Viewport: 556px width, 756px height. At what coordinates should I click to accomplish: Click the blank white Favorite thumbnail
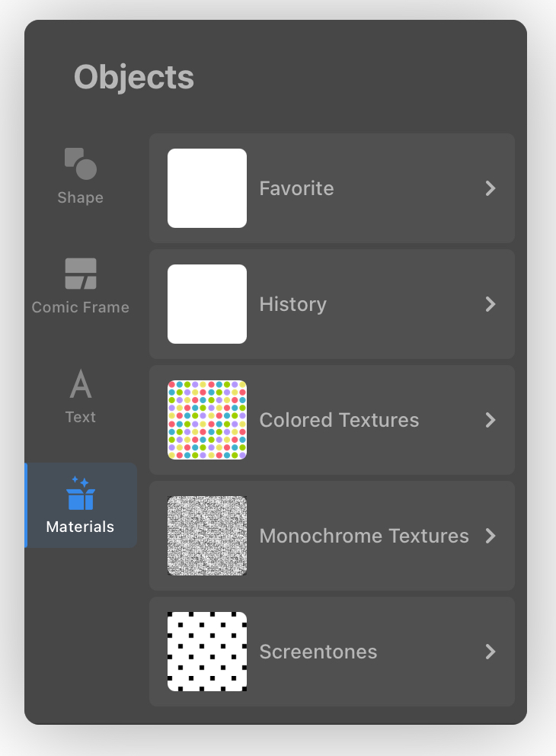tap(207, 188)
